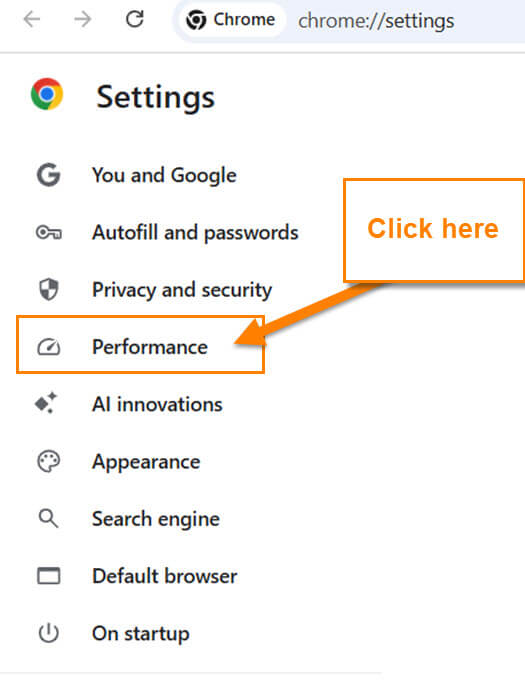Open Autofill and passwords settings

coord(195,233)
